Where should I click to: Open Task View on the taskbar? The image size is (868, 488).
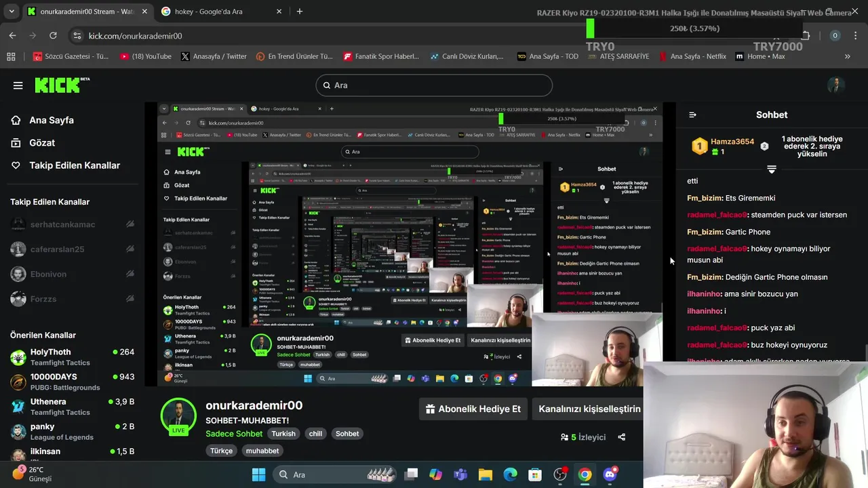[411, 474]
